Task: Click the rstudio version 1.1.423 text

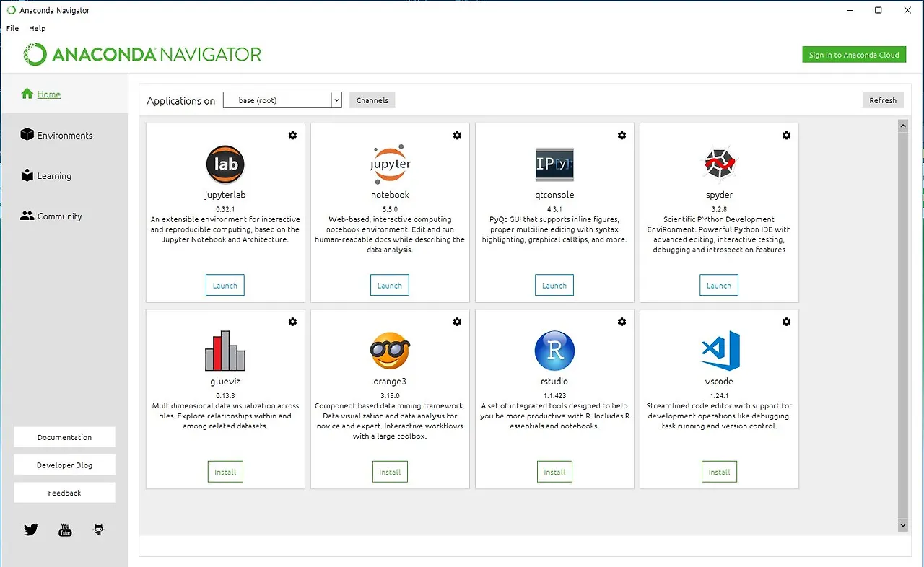Action: click(554, 395)
